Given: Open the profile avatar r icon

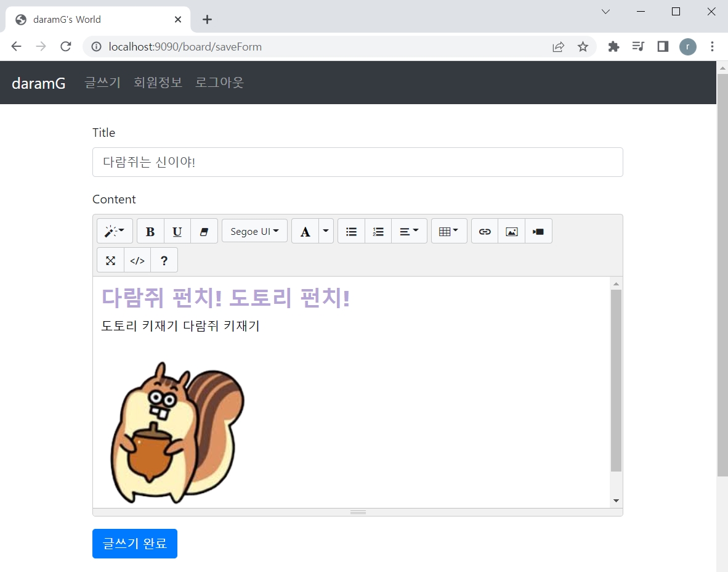Looking at the screenshot, I should [x=687, y=46].
